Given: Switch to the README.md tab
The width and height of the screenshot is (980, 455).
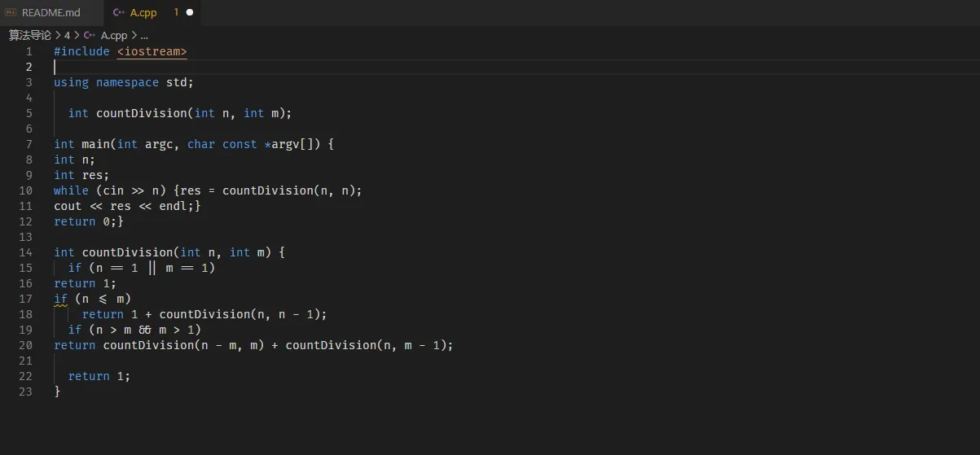Looking at the screenshot, I should 51,13.
